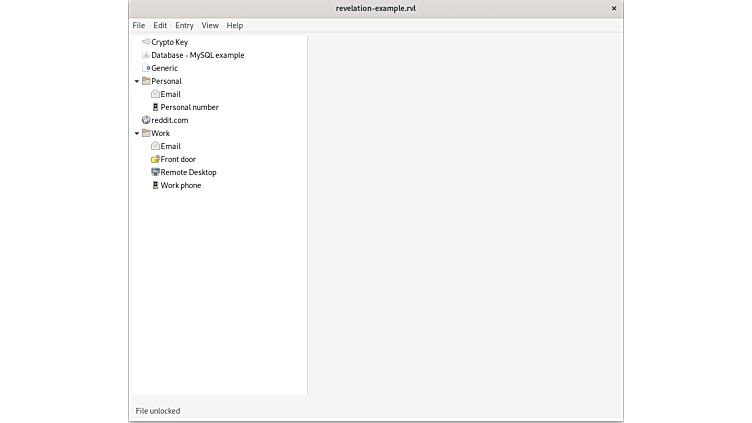Click the Crypto Key entry icon
Viewport: 752px width, 423px height.
tap(146, 42)
